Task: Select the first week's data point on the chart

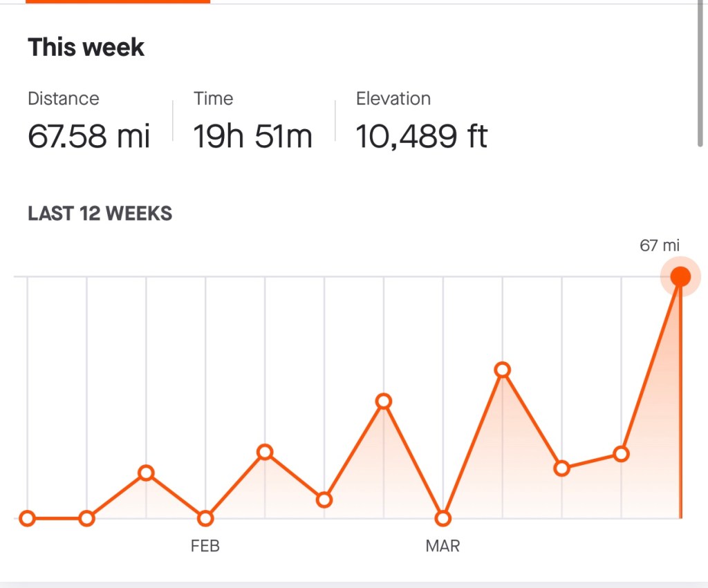Action: tap(27, 518)
